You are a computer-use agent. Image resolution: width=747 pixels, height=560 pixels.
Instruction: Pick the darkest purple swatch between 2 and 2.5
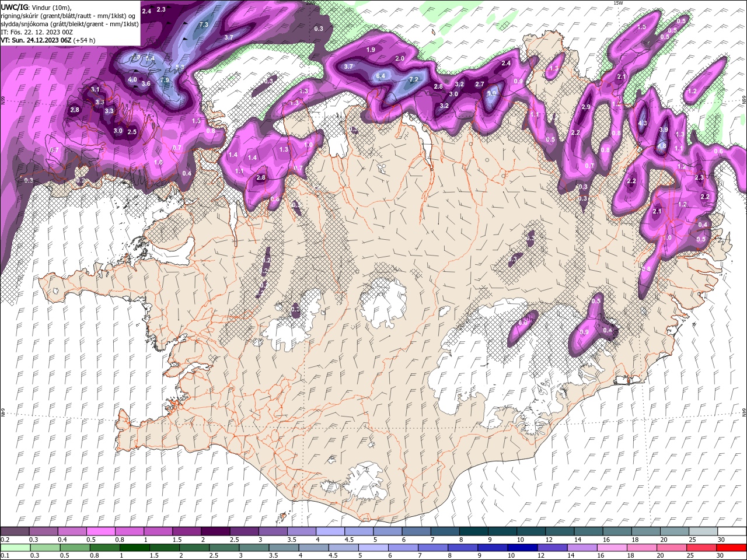(215, 531)
